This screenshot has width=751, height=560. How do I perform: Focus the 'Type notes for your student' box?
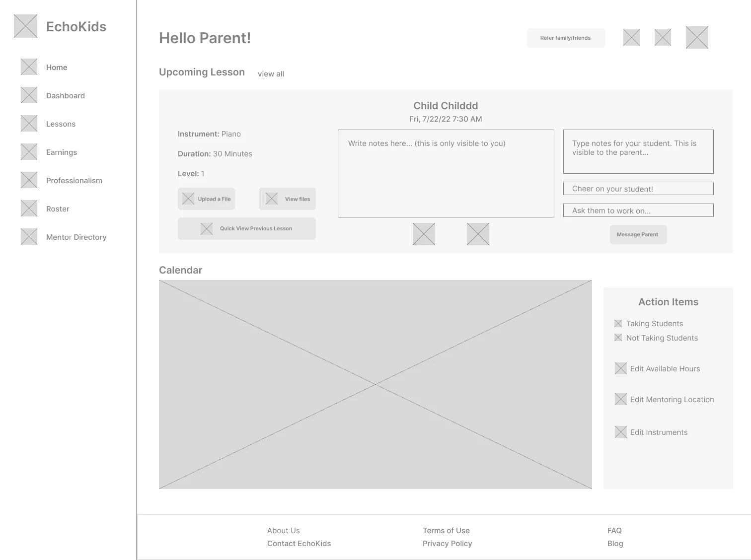(638, 152)
